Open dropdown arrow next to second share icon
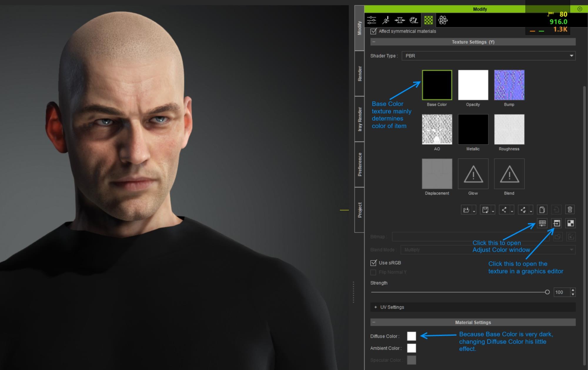Screen dimensions: 588x370 click(x=531, y=212)
